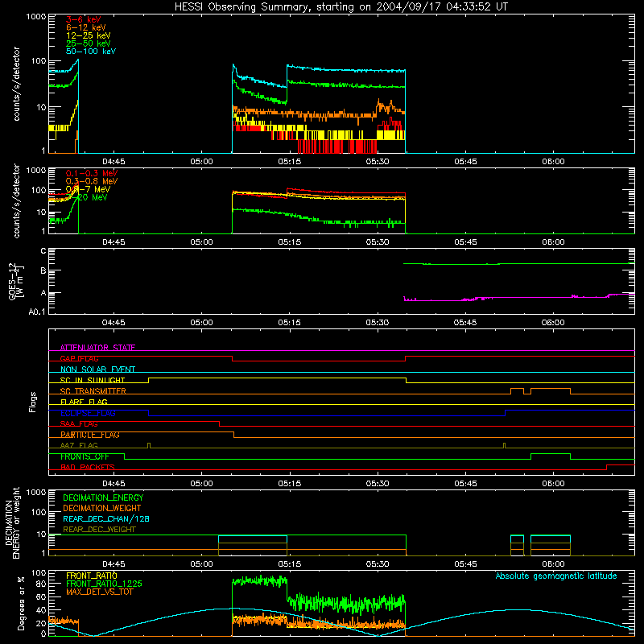Click the counts/s/detector axis title of keV plot
644x644 pixels.
16,84
